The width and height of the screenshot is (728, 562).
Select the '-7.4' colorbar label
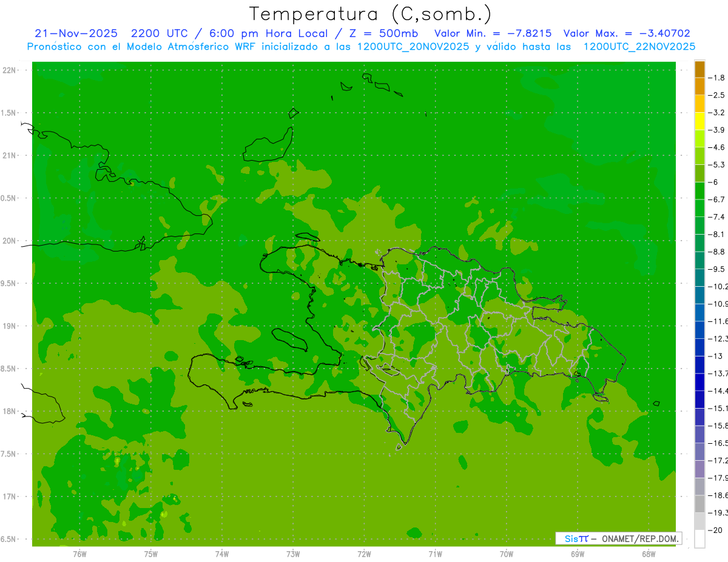pos(716,216)
